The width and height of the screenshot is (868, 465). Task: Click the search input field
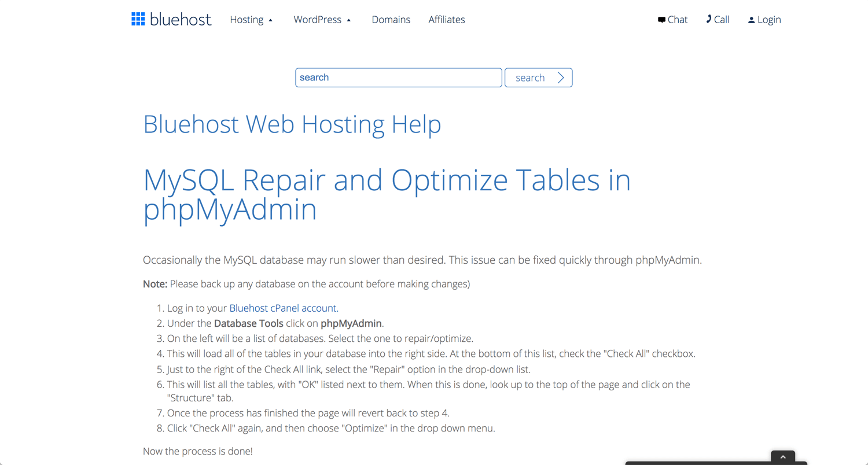click(399, 77)
